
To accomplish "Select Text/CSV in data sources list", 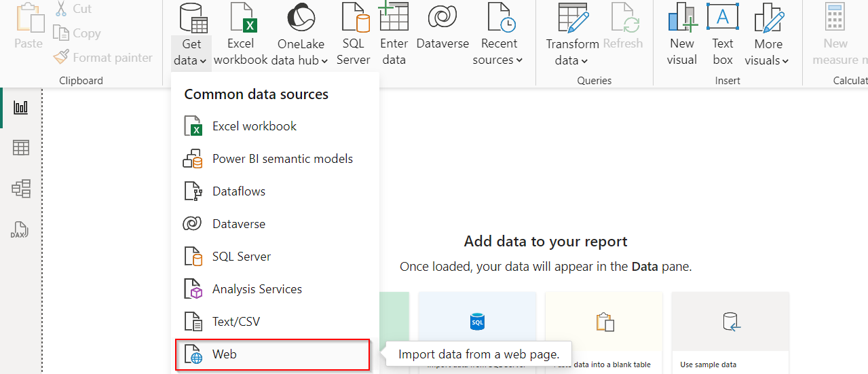I will click(x=235, y=322).
